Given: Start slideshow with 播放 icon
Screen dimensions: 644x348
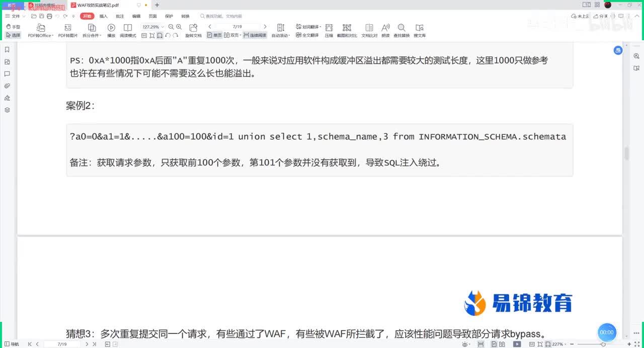Looking at the screenshot, I should point(111,31).
